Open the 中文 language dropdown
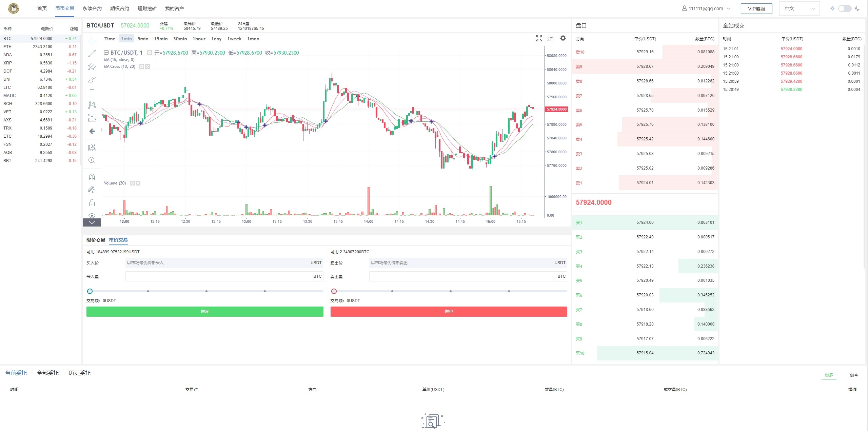This screenshot has height=431, width=868. click(x=799, y=8)
